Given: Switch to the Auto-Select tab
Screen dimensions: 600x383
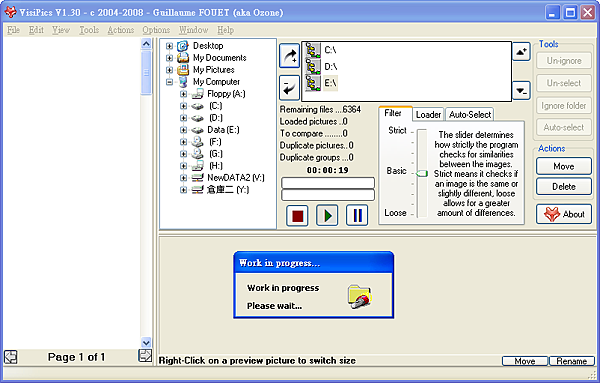Looking at the screenshot, I should pos(470,114).
